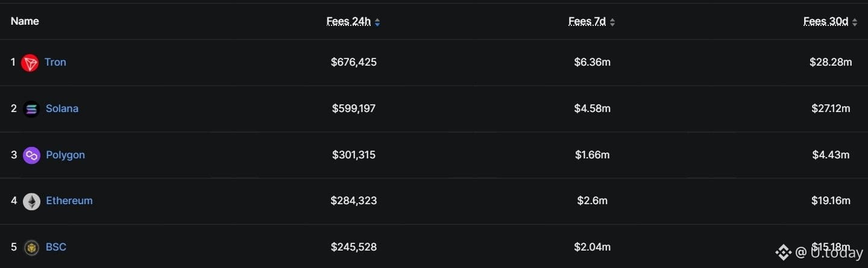Sort table by Fees 24h header
This screenshot has width=868, height=268.
click(348, 22)
